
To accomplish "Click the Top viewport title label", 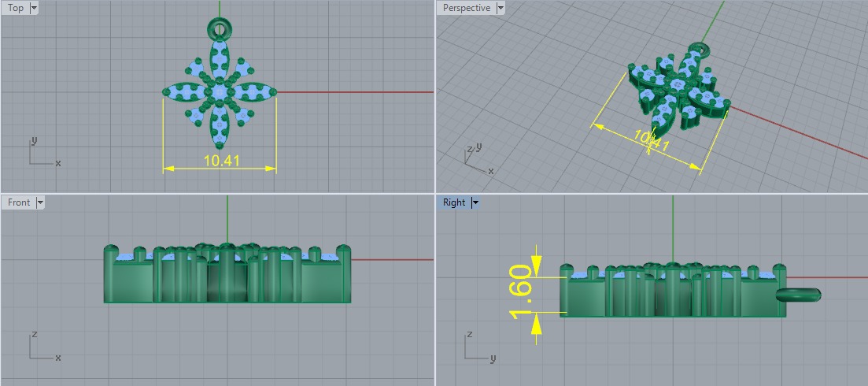I will 16,8.
